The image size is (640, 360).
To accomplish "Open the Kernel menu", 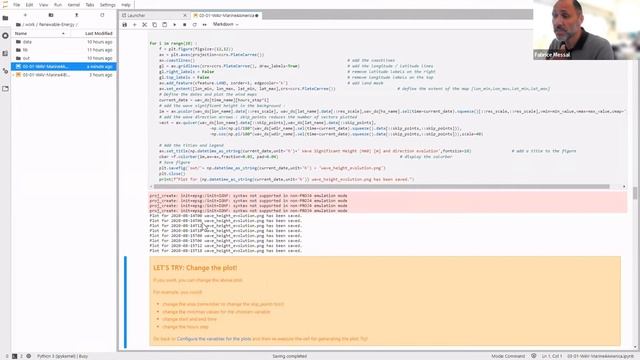I will [x=73, y=5].
